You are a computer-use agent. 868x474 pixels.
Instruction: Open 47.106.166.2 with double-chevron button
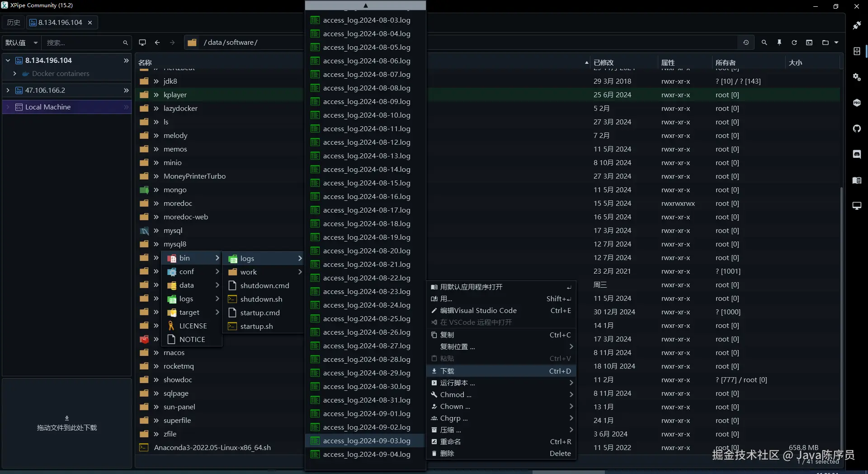126,90
